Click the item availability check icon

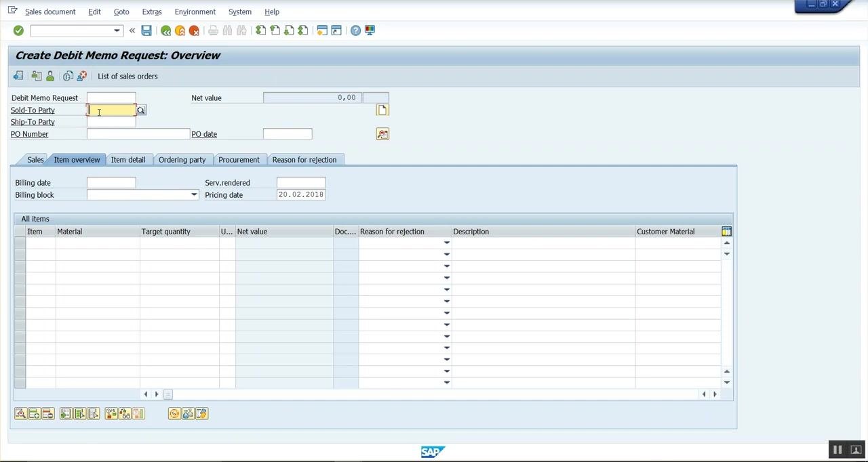click(x=111, y=414)
